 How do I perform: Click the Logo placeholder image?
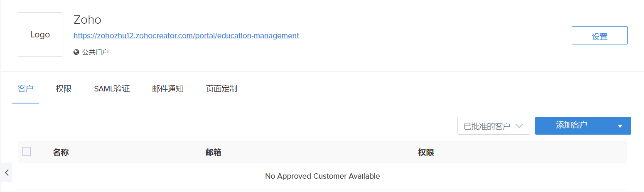40,35
